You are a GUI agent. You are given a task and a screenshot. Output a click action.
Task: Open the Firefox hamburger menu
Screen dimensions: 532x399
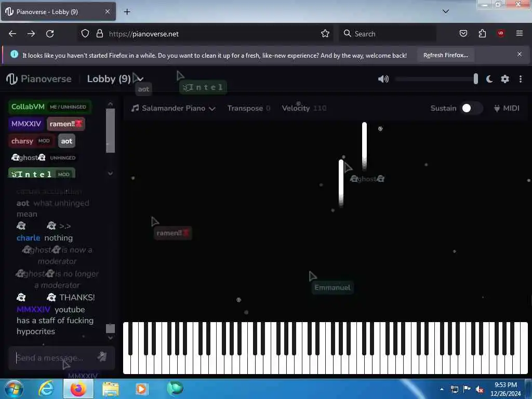(x=520, y=33)
